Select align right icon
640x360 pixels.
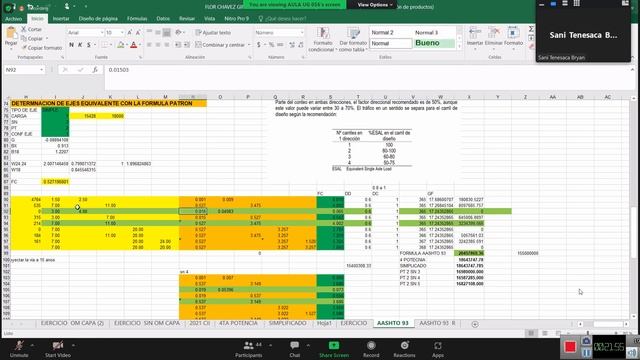tap(167, 45)
